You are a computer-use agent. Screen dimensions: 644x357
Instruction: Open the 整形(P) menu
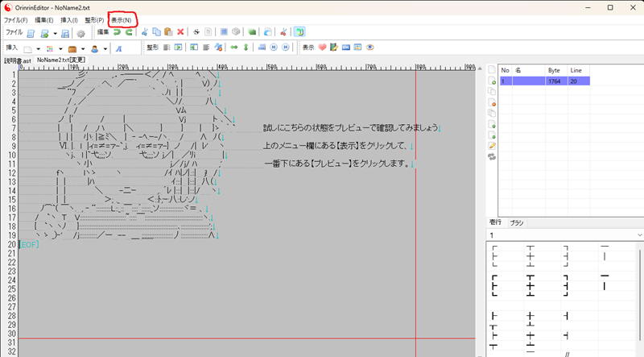[x=94, y=19]
